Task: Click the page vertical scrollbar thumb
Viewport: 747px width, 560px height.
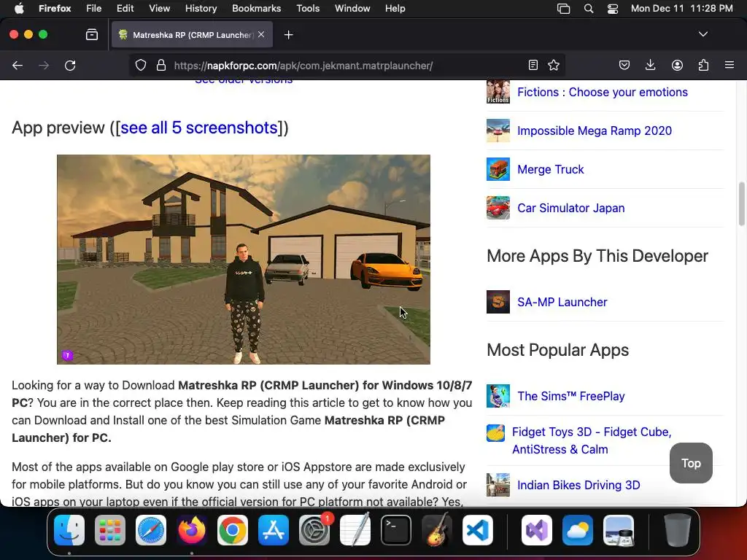Action: (741, 204)
